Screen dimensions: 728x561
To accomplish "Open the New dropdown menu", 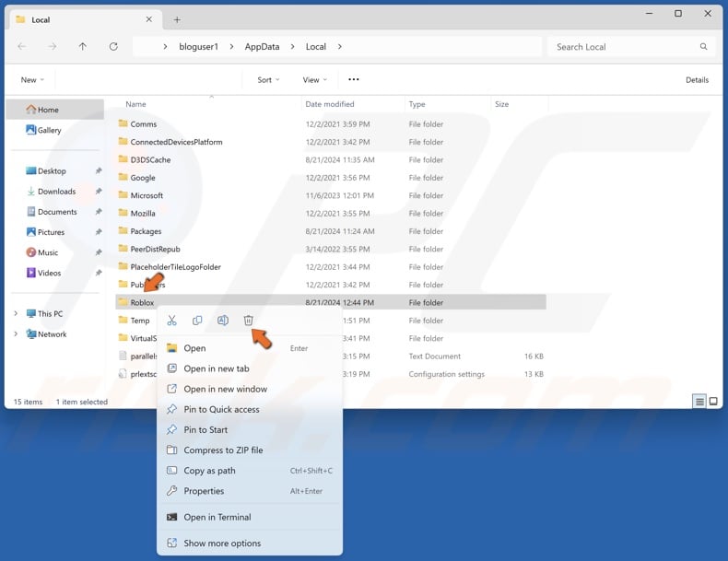I will click(32, 80).
